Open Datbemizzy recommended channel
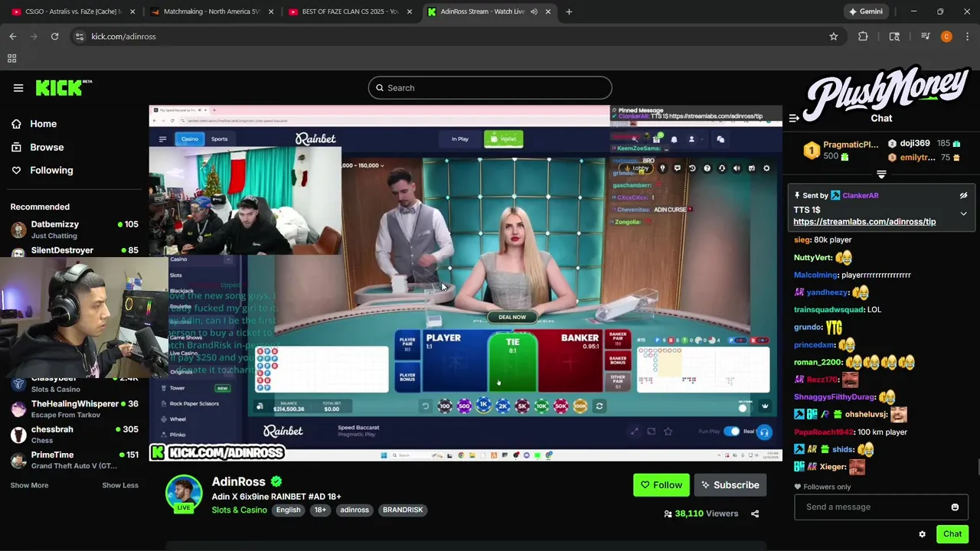The height and width of the screenshot is (551, 980). (x=74, y=229)
